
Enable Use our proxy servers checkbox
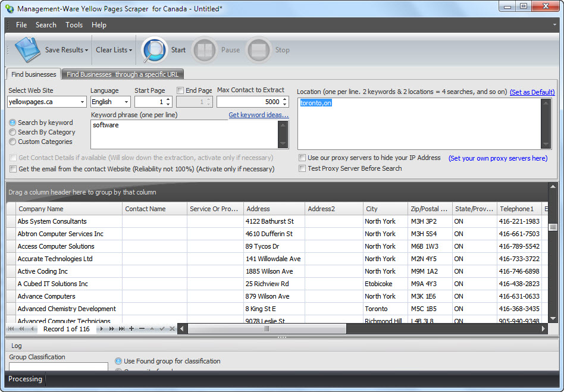point(302,158)
